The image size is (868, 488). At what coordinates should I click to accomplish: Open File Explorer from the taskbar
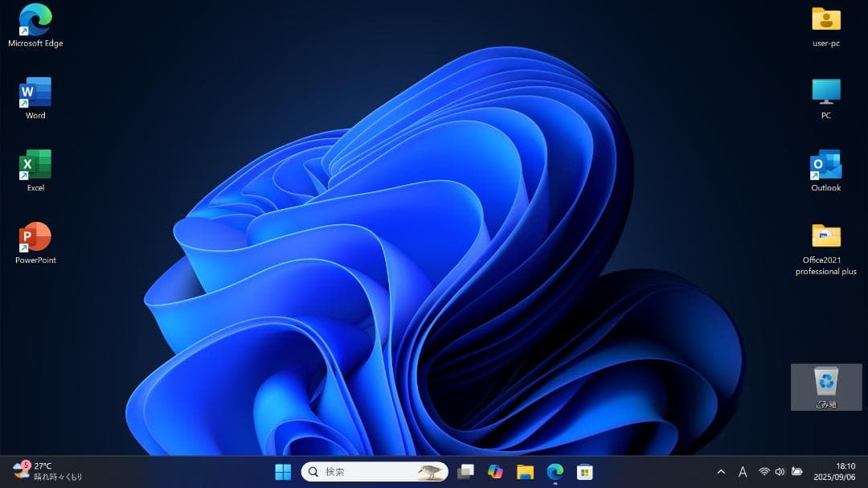pos(525,472)
